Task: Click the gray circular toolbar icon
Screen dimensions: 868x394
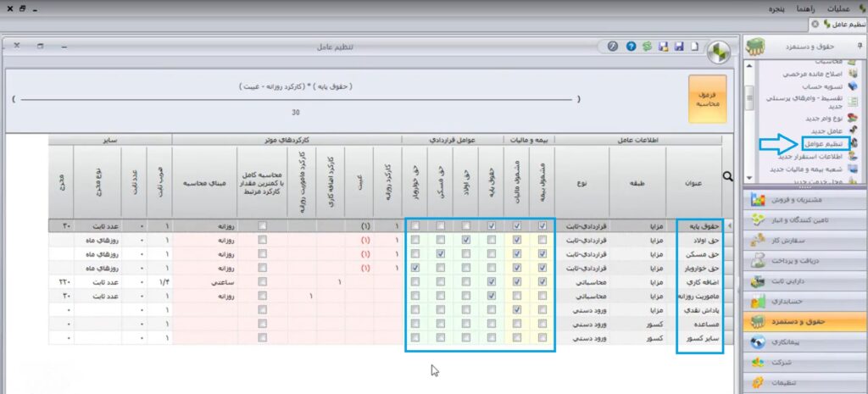Action: tap(612, 47)
